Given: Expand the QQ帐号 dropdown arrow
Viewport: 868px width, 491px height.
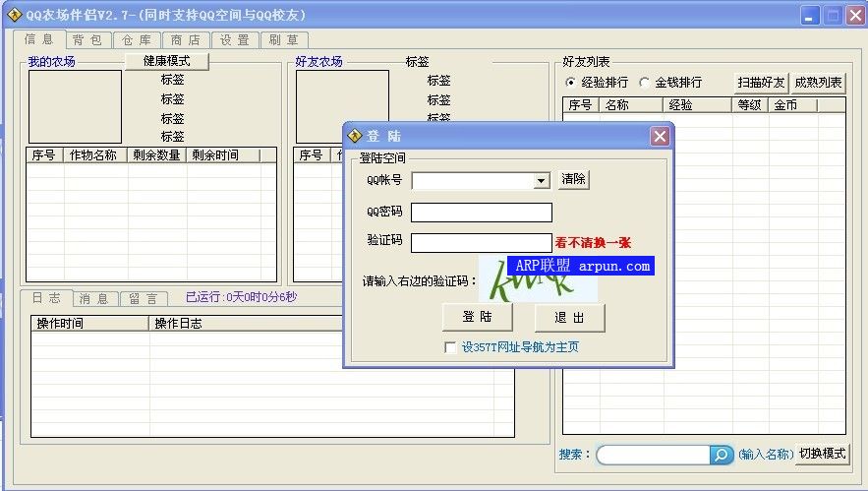Looking at the screenshot, I should coord(541,181).
